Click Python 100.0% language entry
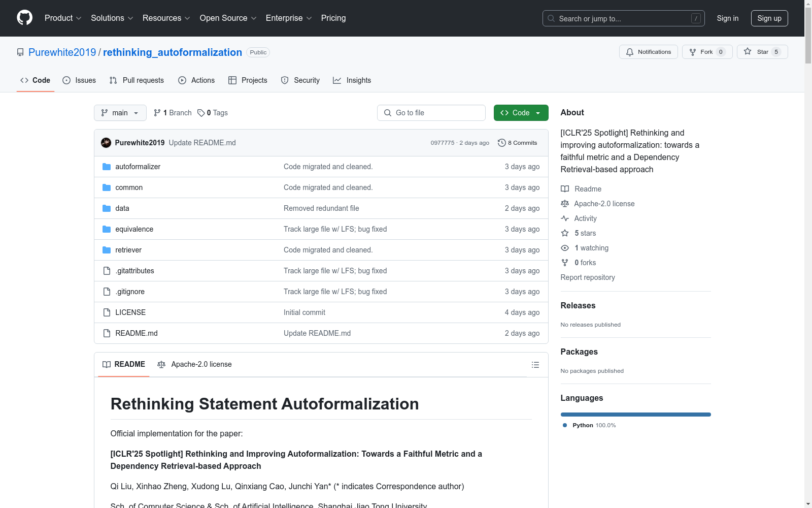812x508 pixels. pos(589,425)
